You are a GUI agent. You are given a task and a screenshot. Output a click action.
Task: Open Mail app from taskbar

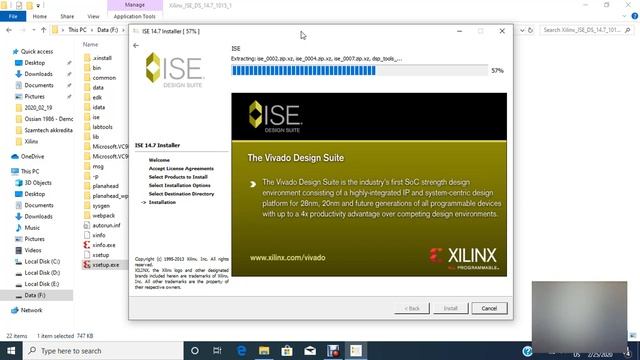point(310,351)
